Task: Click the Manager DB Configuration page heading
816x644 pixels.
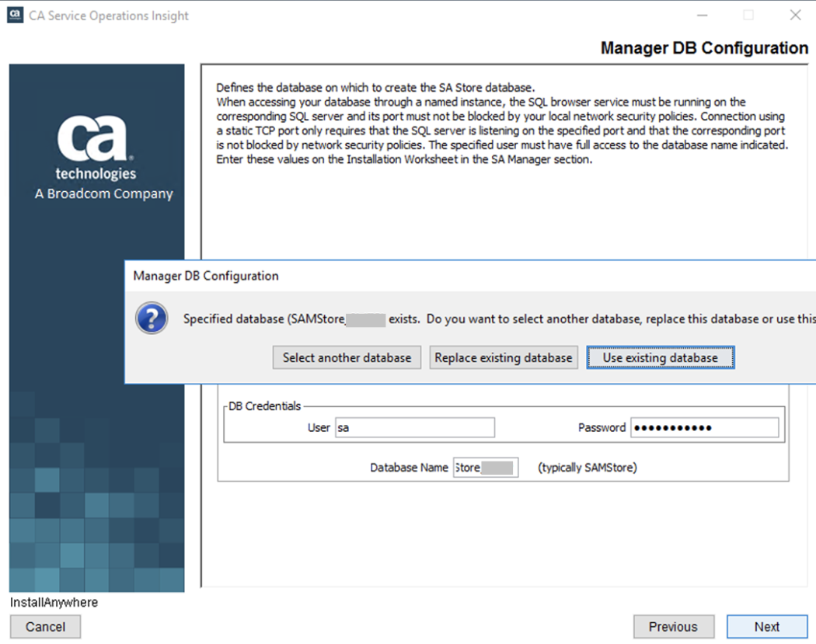Action: click(704, 48)
